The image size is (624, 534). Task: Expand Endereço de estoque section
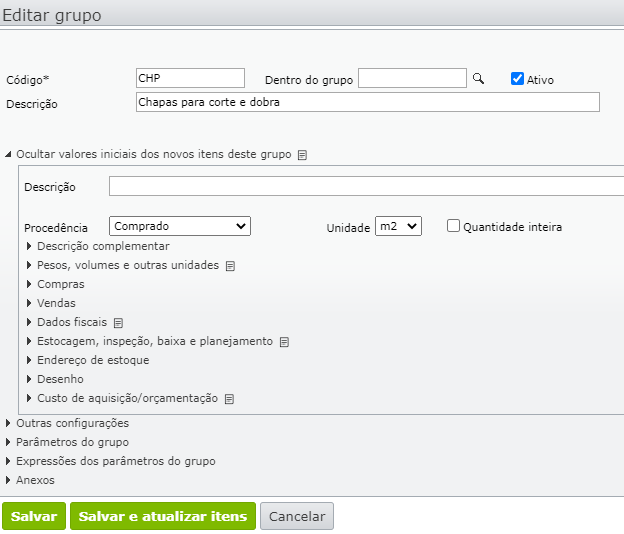pyautogui.click(x=88, y=361)
